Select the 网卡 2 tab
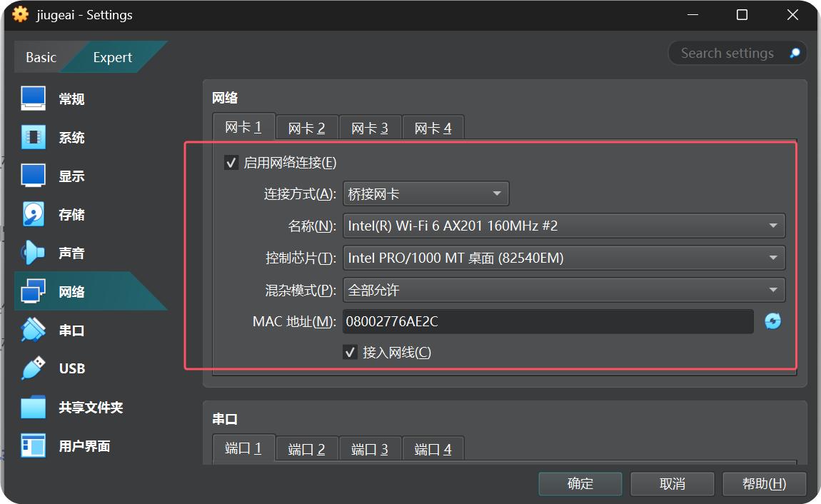Viewport: 821px width, 504px height. [307, 128]
